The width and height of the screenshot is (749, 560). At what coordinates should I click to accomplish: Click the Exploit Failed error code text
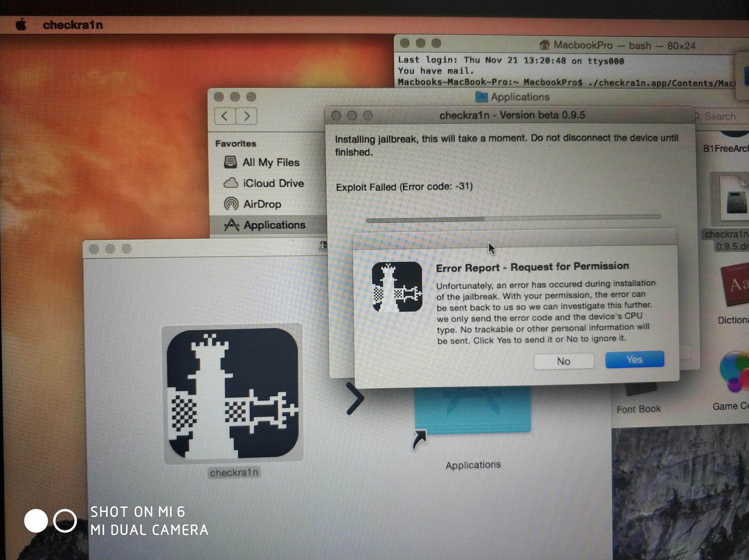tap(404, 186)
